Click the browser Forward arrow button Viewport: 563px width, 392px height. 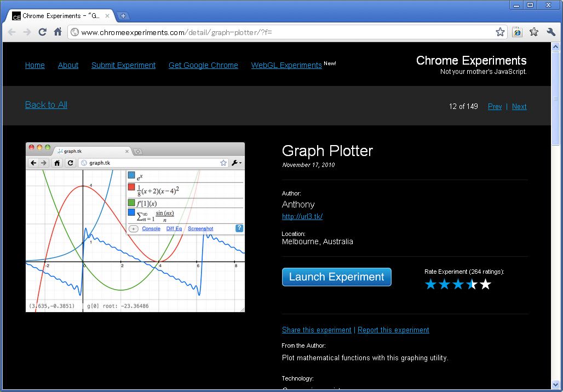(x=26, y=32)
